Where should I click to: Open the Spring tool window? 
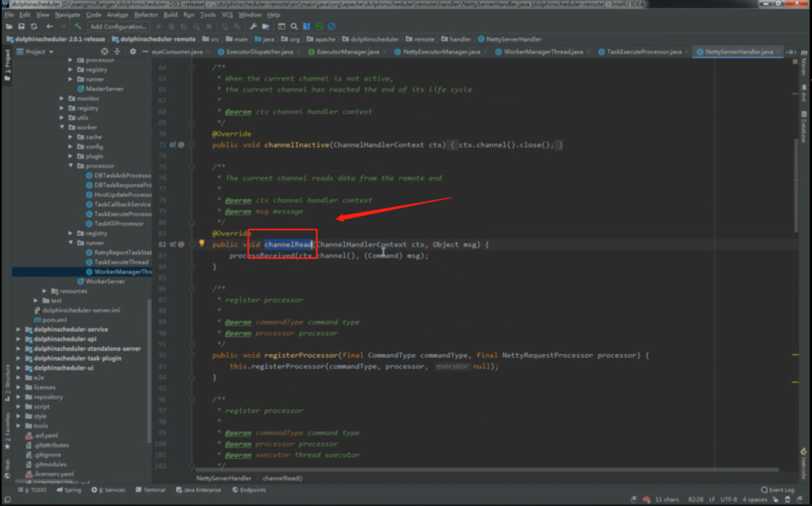pyautogui.click(x=69, y=490)
